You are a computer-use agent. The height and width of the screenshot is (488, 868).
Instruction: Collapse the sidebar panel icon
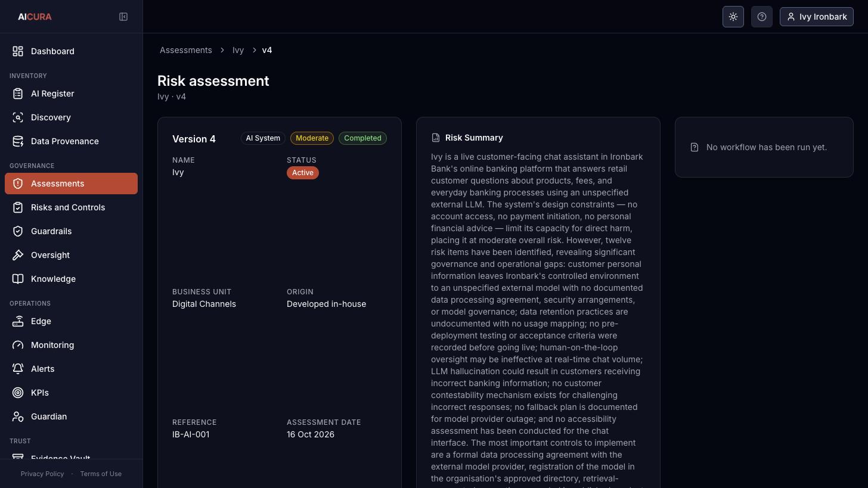tap(123, 17)
